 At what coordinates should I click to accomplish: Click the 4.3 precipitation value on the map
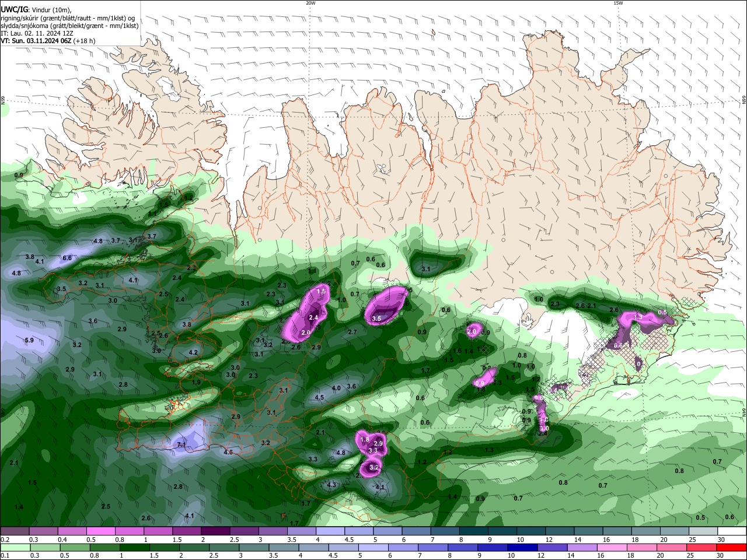[332, 485]
